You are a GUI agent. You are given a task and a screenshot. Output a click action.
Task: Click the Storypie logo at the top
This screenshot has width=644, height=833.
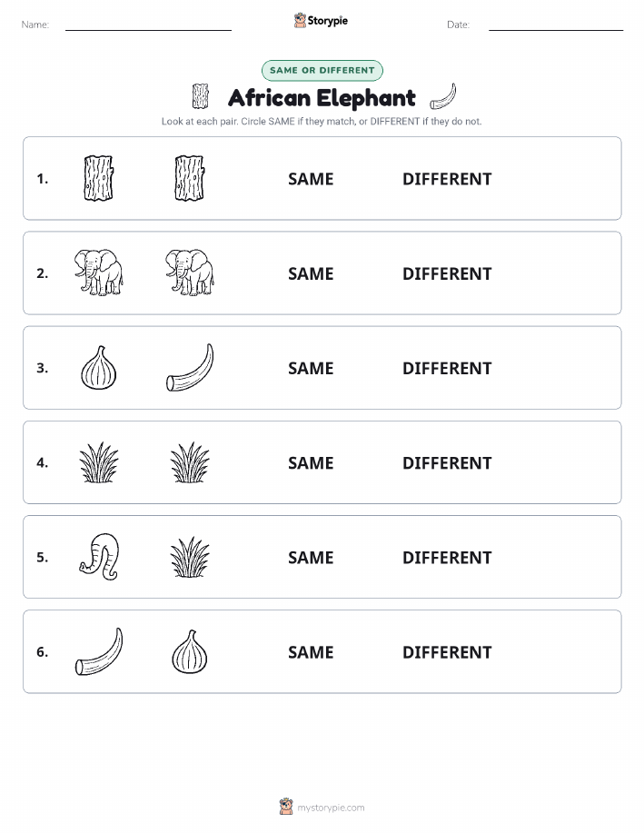(x=321, y=21)
